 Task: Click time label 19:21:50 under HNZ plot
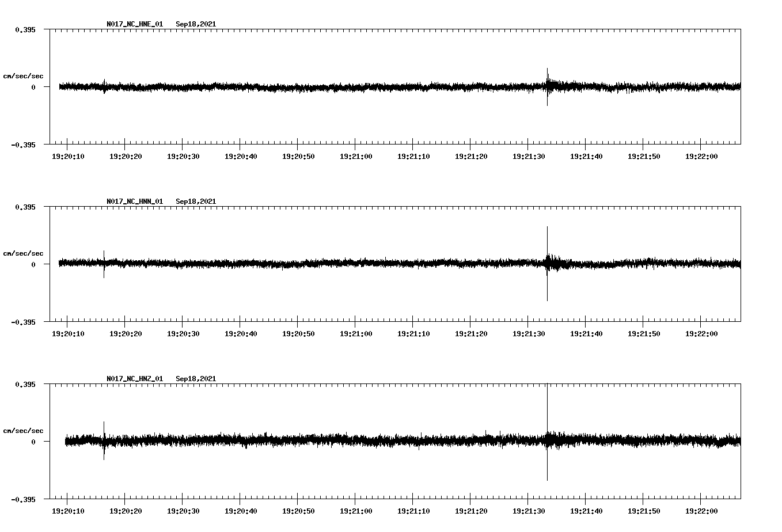click(x=644, y=511)
